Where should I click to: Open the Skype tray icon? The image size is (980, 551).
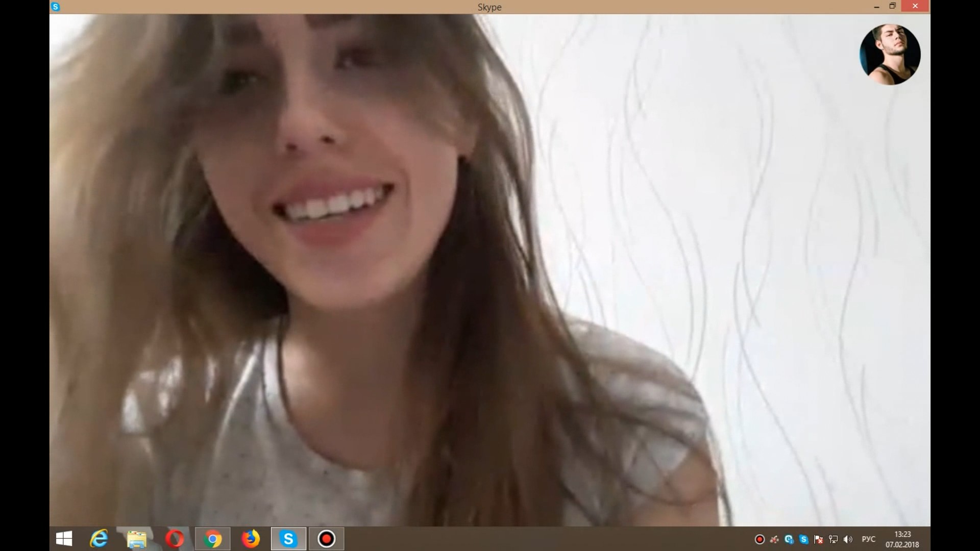804,539
